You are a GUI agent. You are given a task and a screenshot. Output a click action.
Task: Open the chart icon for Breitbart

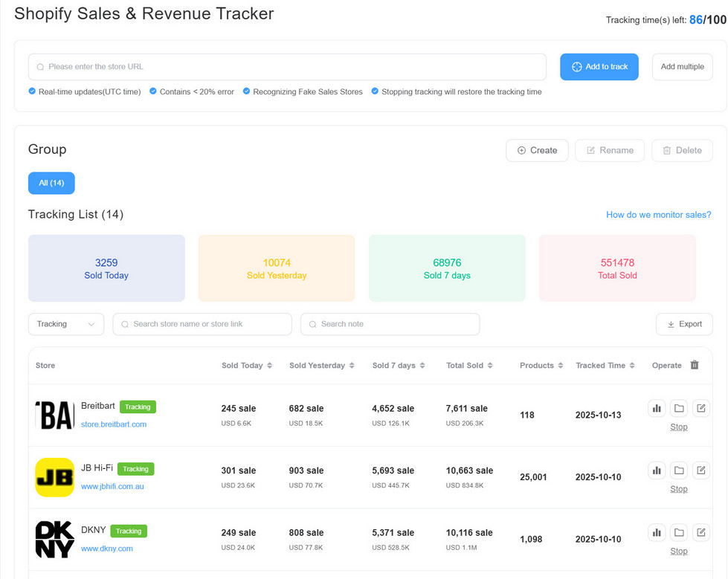coord(657,408)
